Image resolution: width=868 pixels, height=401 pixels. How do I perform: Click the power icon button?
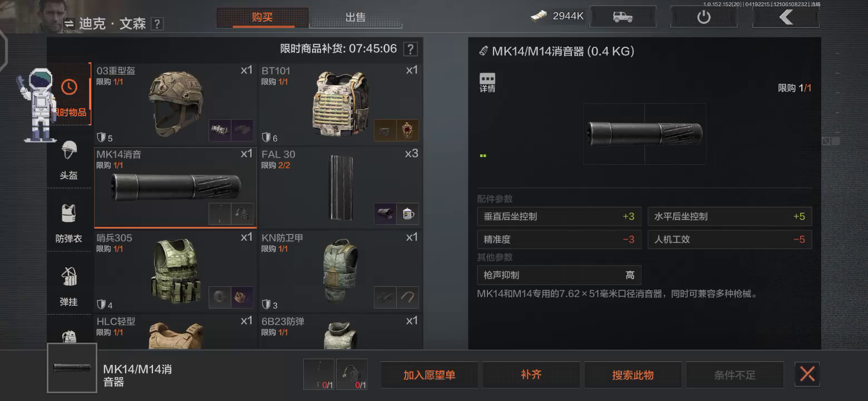(704, 17)
